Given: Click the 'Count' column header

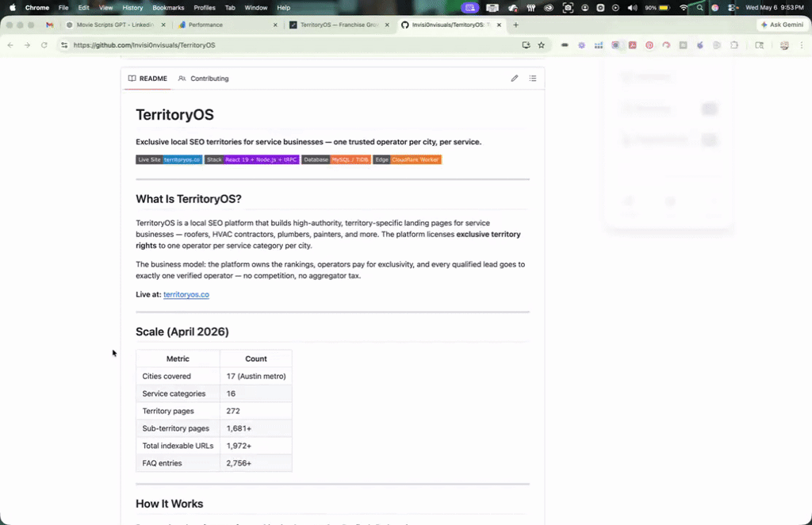Looking at the screenshot, I should (256, 358).
